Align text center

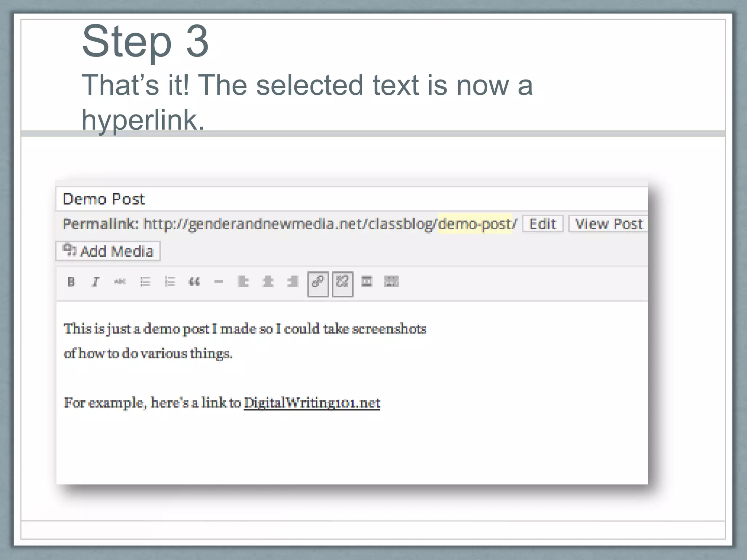point(268,282)
